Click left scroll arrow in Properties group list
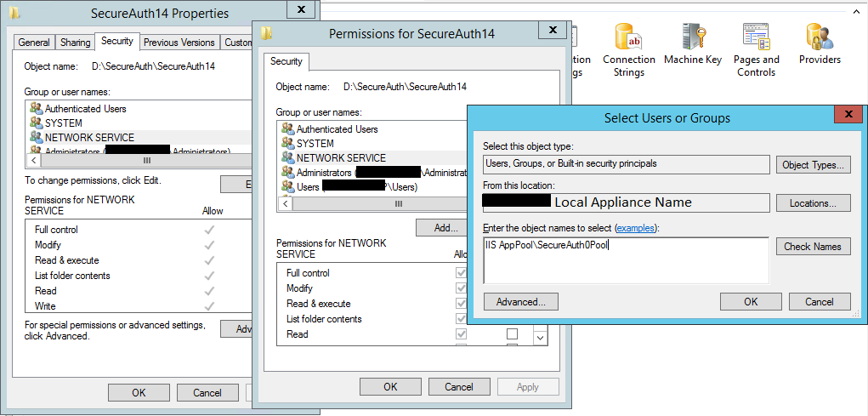 click(x=34, y=160)
